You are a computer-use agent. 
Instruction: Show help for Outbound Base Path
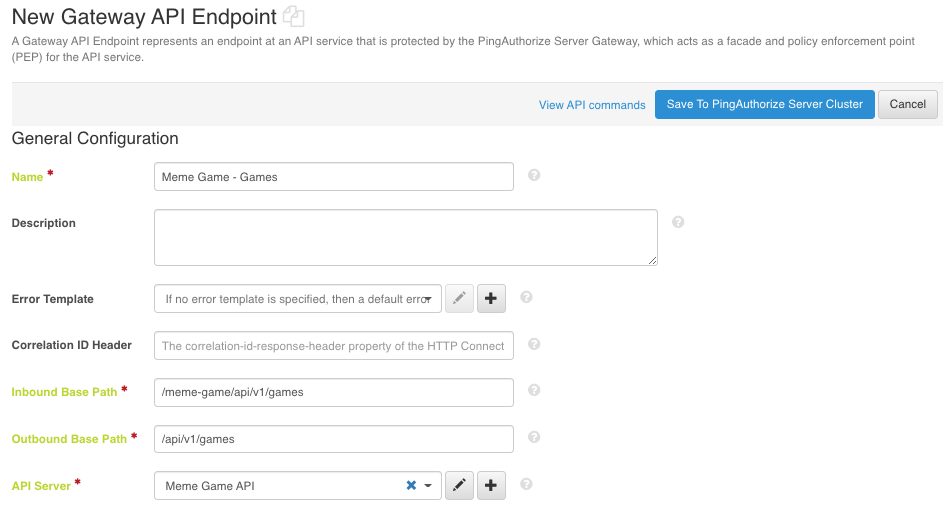[534, 437]
